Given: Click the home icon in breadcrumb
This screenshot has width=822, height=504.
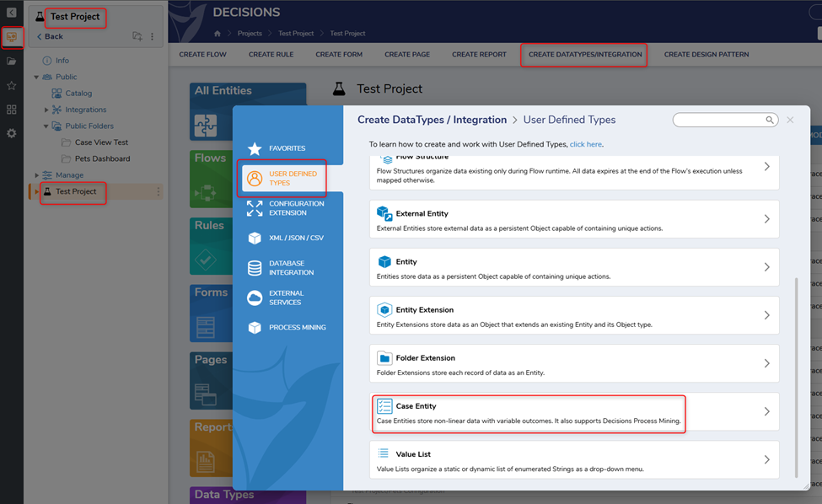Looking at the screenshot, I should [x=218, y=34].
